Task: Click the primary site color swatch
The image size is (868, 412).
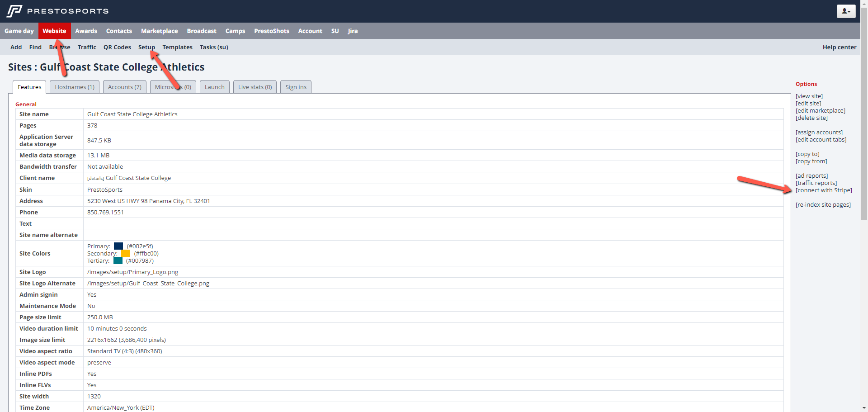Action: pos(118,246)
